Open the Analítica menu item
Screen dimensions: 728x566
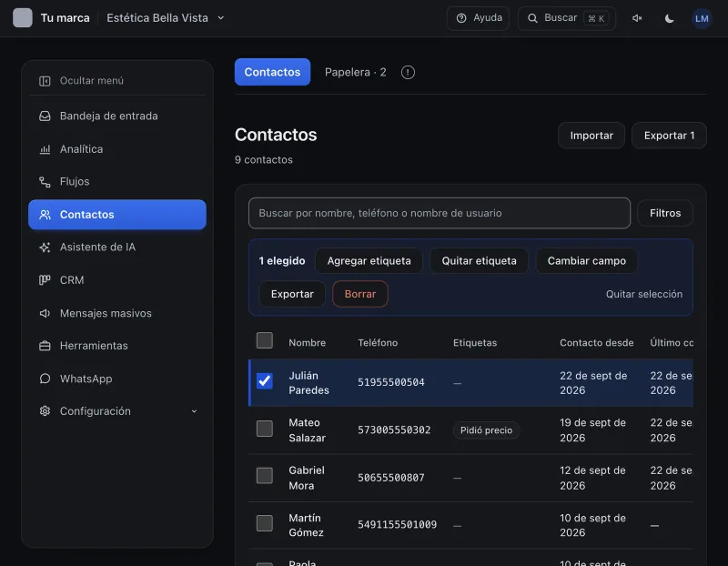click(117, 149)
